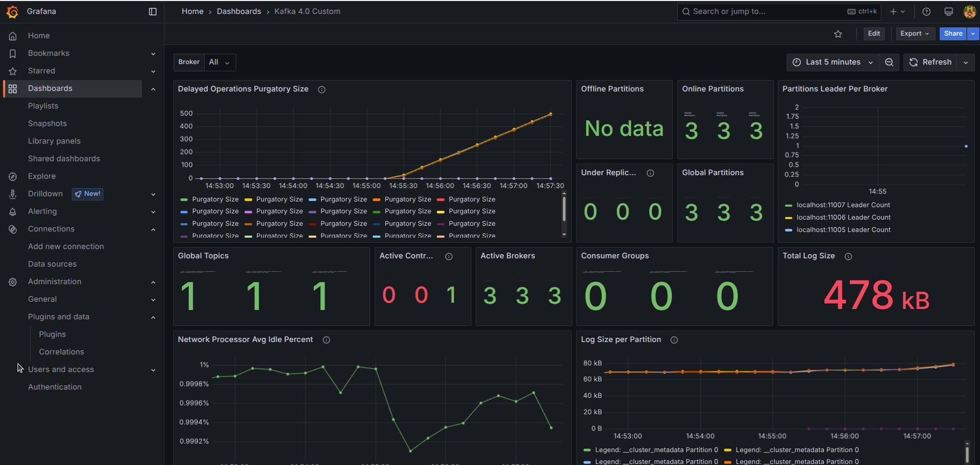Click the Edit dashboard button
The image size is (980, 465).
pyautogui.click(x=874, y=34)
